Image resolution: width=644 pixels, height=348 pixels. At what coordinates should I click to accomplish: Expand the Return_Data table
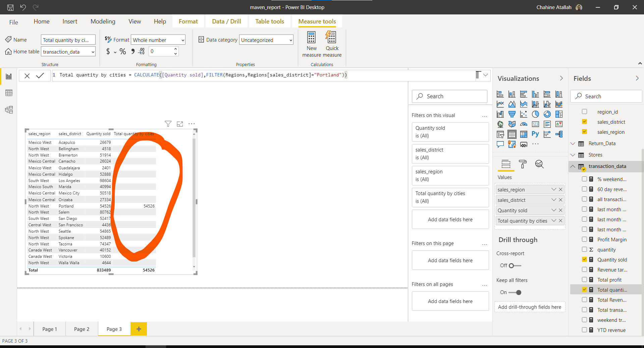[x=573, y=143]
